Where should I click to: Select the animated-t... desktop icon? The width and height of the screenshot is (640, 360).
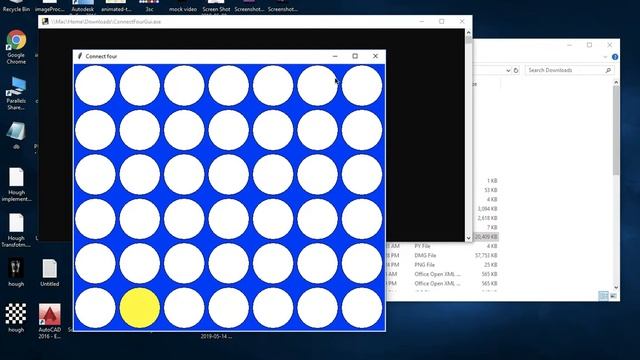click(x=116, y=6)
